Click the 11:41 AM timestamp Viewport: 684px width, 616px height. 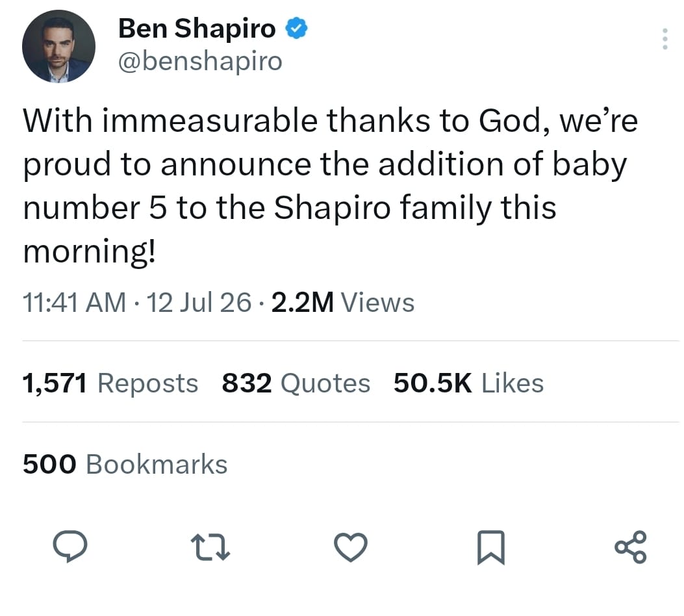[73, 302]
